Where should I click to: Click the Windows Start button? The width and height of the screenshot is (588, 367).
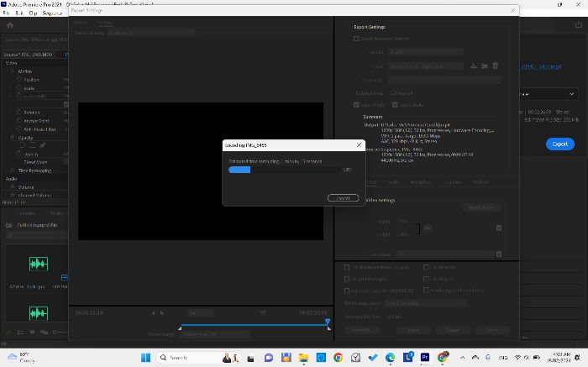click(x=146, y=358)
